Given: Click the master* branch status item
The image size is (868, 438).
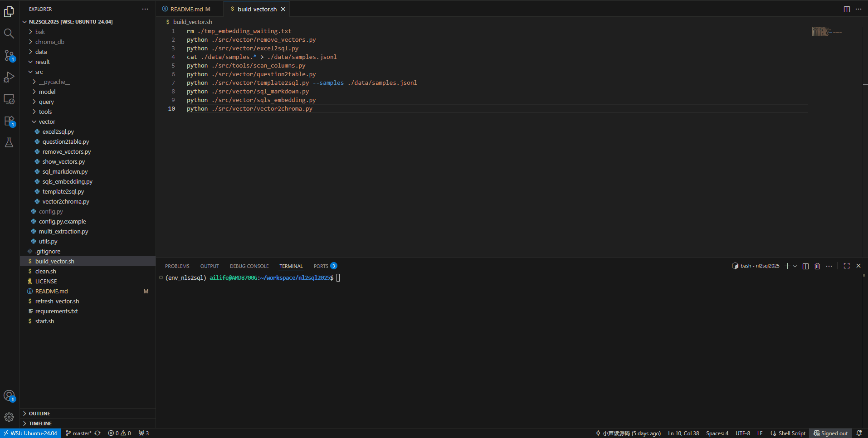Looking at the screenshot, I should (78, 433).
